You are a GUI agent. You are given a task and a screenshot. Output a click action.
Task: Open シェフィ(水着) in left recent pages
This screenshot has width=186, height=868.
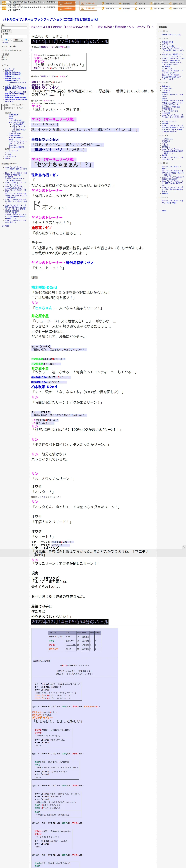click(11, 213)
